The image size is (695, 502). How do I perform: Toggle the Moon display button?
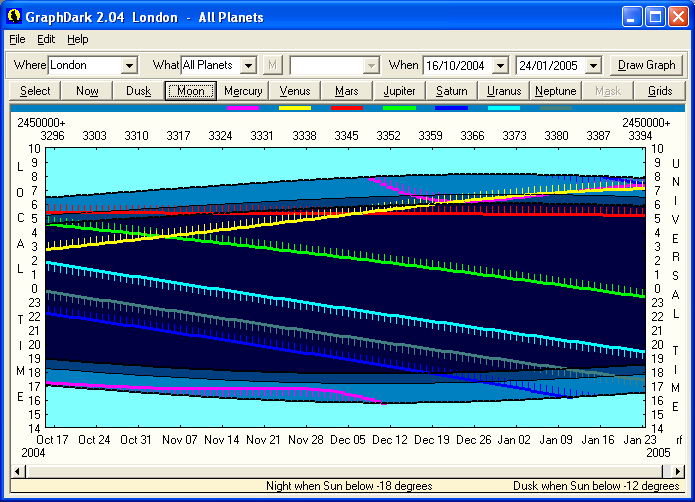tap(191, 91)
